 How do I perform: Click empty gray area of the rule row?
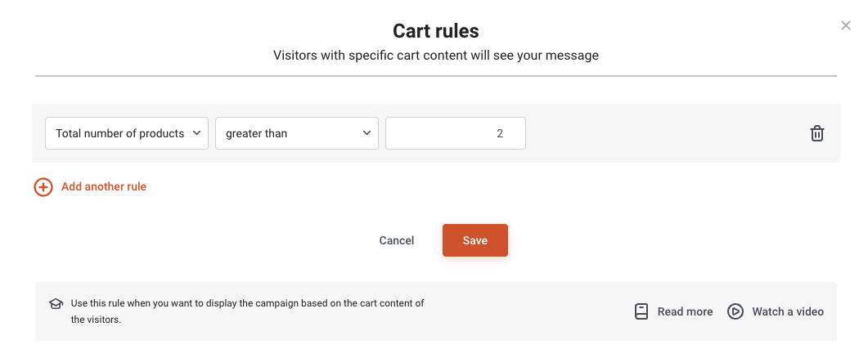click(664, 133)
